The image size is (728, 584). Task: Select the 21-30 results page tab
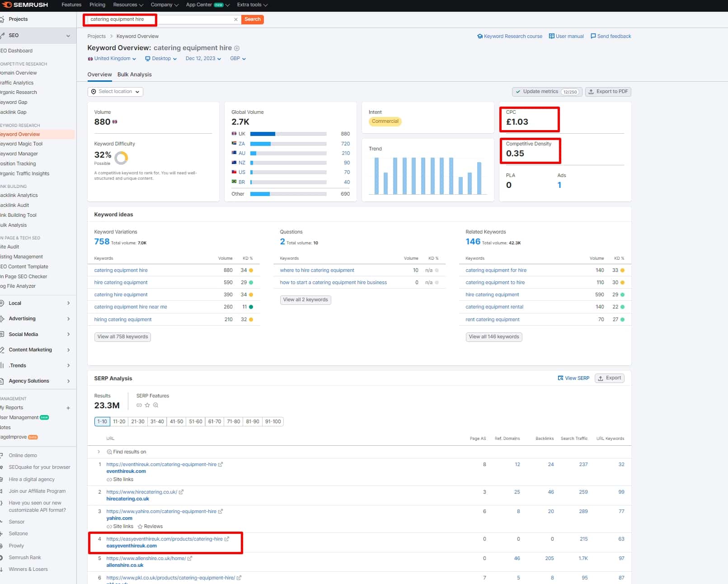click(x=138, y=422)
